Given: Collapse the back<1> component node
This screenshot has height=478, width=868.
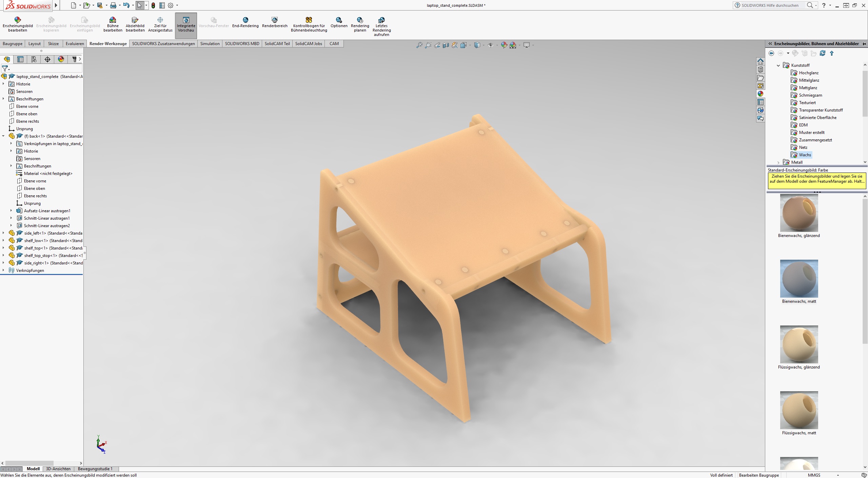Looking at the screenshot, I should tap(3, 136).
